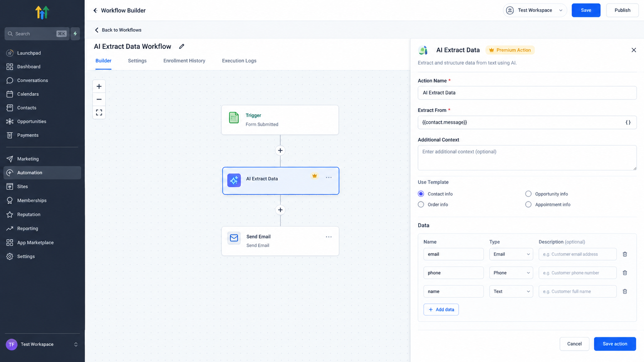Open Type dropdown for phone row
The width and height of the screenshot is (644, 362).
[x=511, y=273]
